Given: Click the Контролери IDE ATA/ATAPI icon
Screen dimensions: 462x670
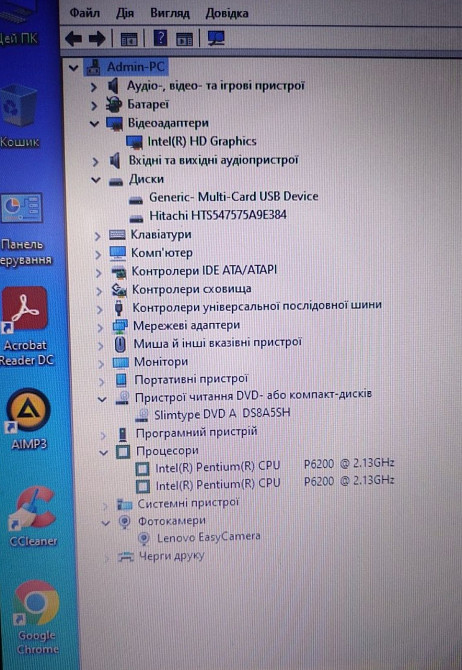Looking at the screenshot, I should (119, 272).
